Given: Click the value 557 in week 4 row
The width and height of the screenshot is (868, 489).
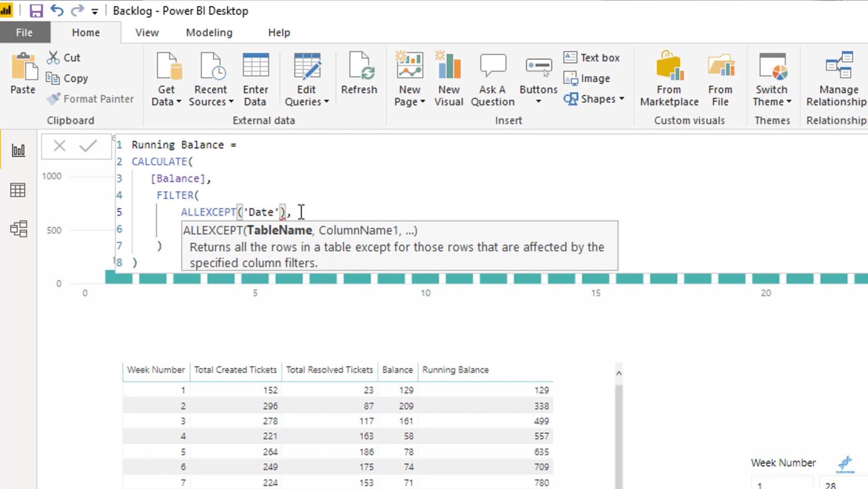Looking at the screenshot, I should 541,436.
